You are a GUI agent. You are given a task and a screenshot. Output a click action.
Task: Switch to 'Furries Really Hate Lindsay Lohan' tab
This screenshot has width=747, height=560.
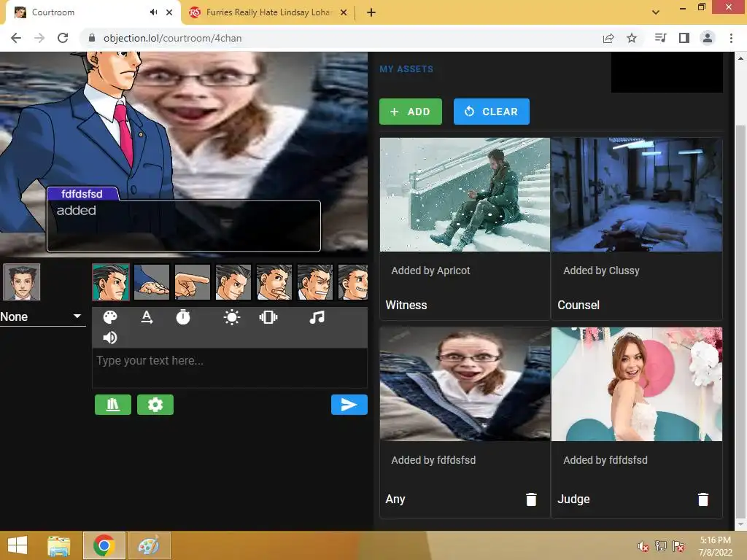268,12
